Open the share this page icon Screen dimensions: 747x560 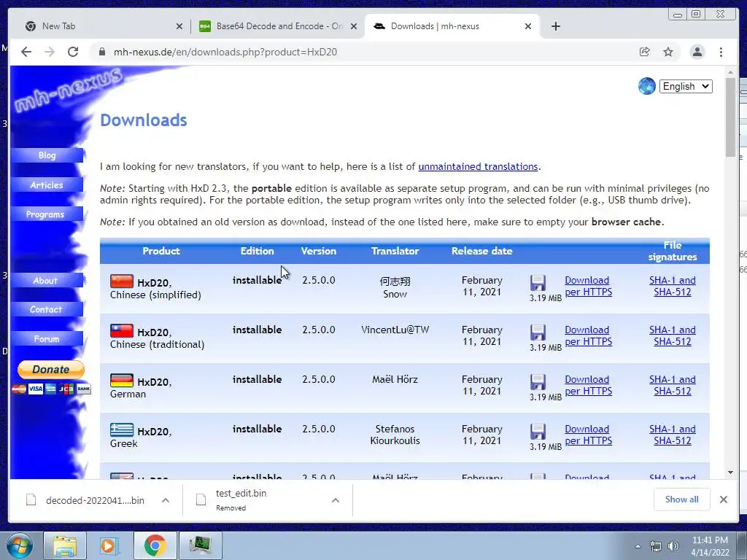[x=645, y=52]
